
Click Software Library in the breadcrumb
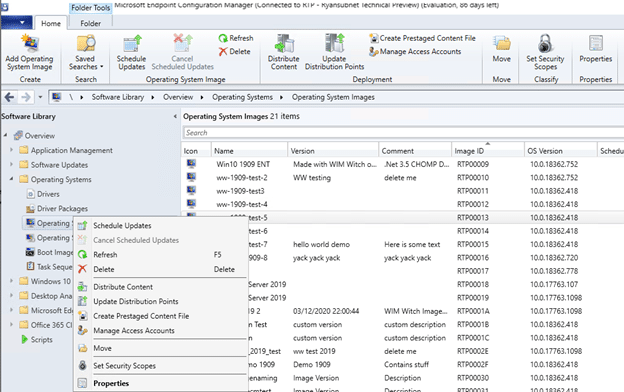point(118,97)
